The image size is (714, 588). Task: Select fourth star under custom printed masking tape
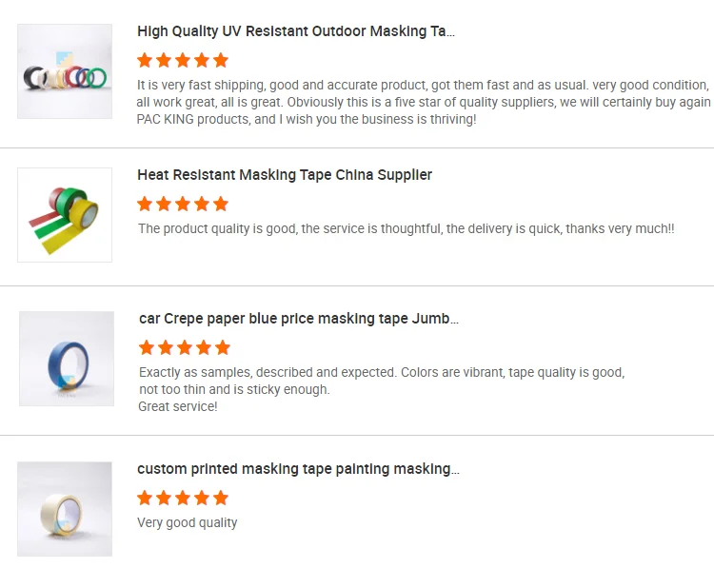point(202,498)
